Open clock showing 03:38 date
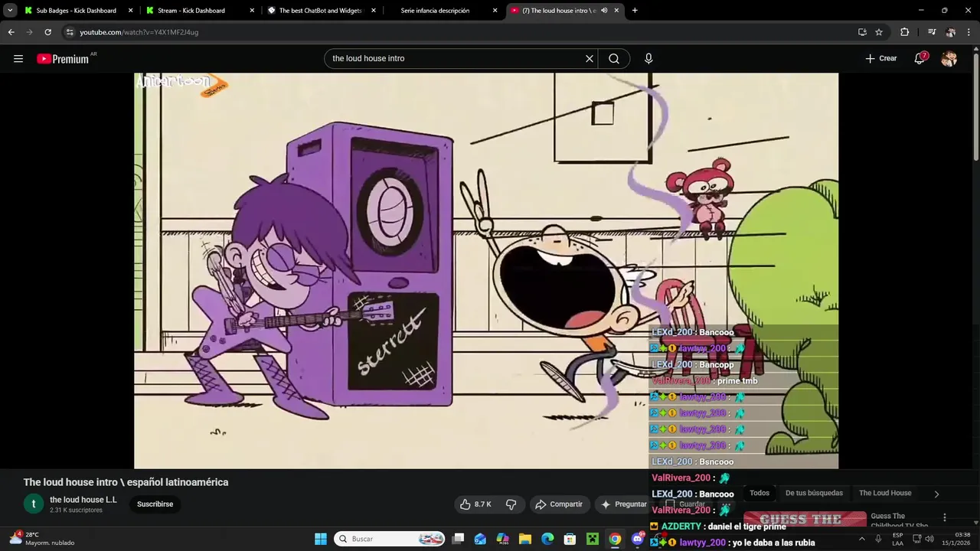The width and height of the screenshot is (980, 551). pyautogui.click(x=956, y=539)
